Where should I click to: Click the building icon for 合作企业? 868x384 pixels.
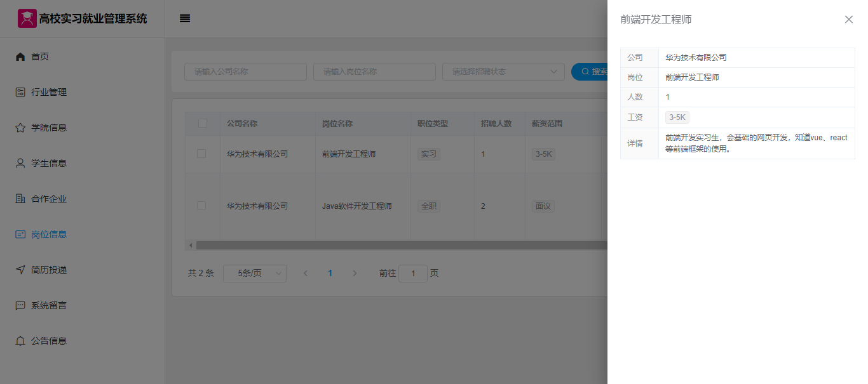coord(20,199)
